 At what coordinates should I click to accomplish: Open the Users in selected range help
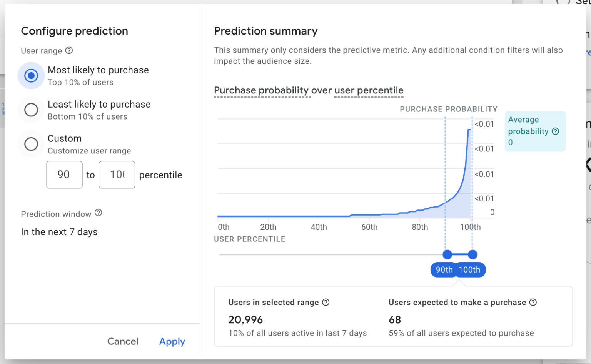click(326, 303)
